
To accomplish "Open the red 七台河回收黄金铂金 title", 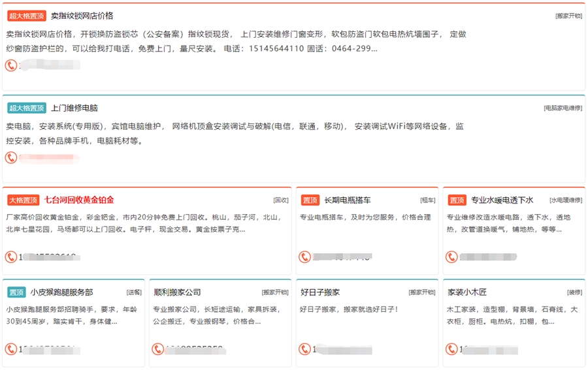I will [79, 200].
